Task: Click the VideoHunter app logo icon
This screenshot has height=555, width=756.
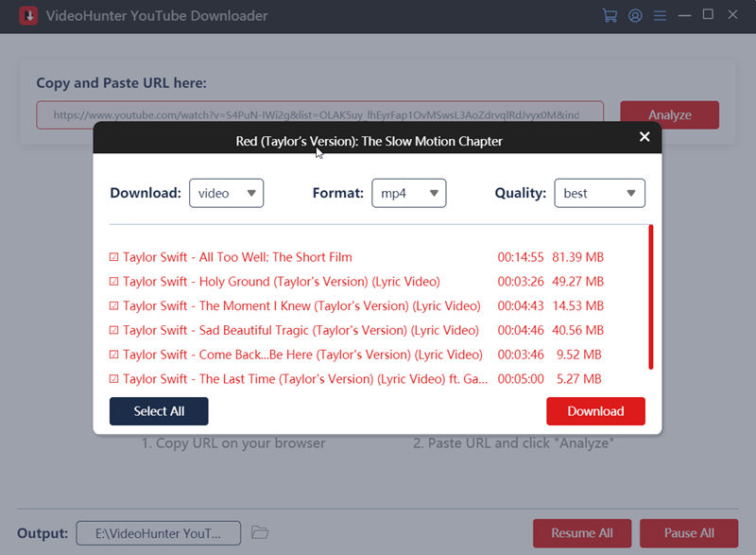Action: pos(28,16)
